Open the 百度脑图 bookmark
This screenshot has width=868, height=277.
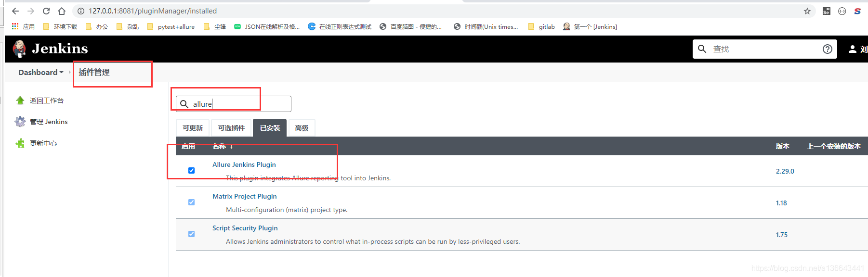click(x=410, y=26)
